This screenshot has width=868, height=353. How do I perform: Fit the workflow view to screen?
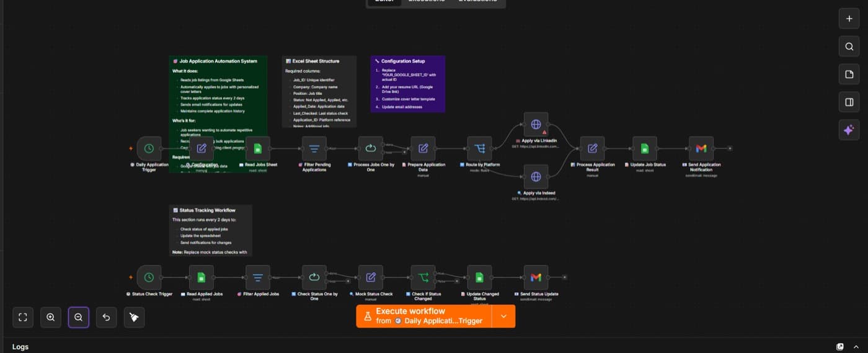click(x=23, y=317)
